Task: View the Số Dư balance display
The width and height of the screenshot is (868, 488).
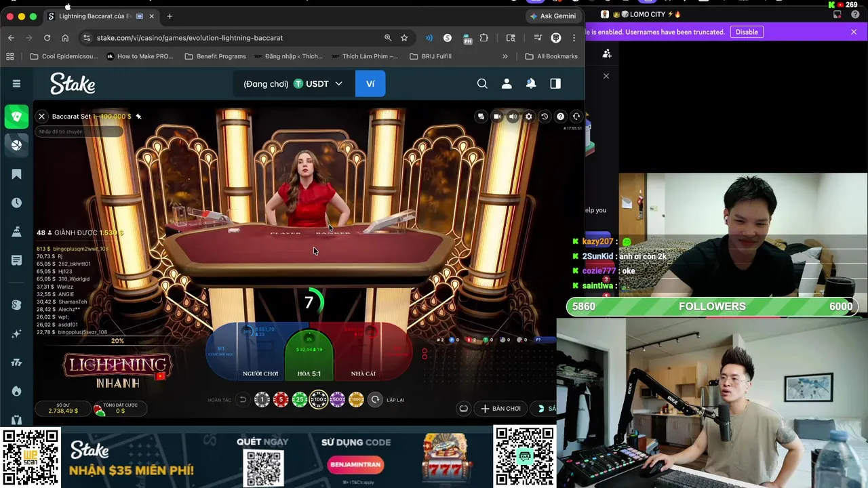Action: click(x=62, y=408)
